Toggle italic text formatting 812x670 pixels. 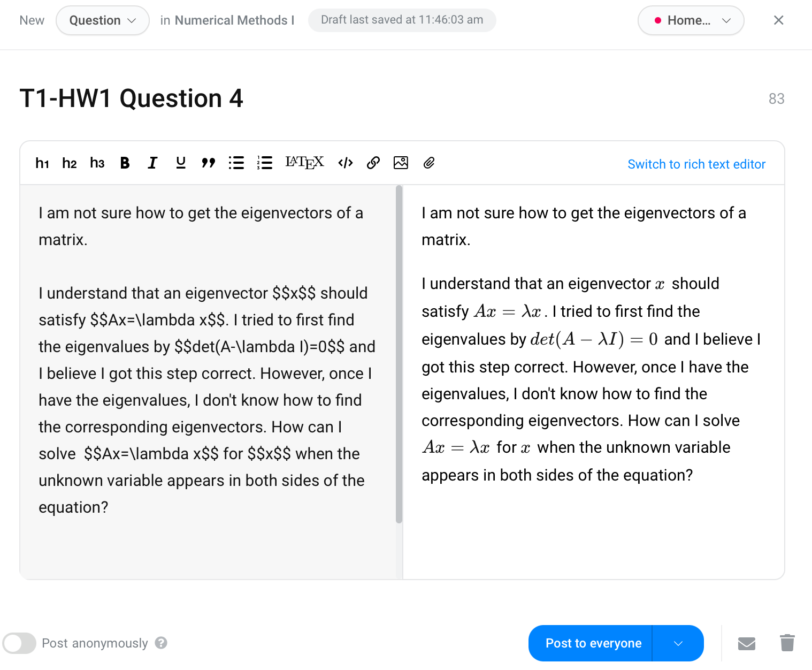(x=152, y=163)
